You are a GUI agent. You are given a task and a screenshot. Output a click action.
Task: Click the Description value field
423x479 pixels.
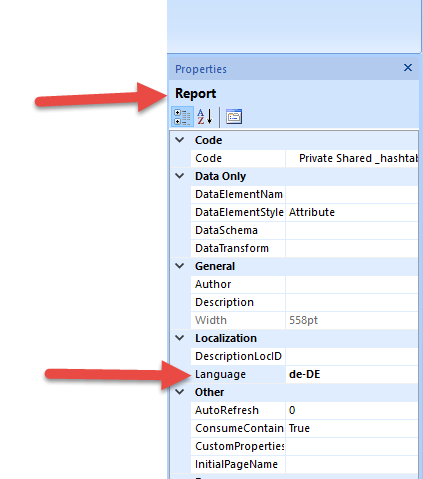point(352,302)
